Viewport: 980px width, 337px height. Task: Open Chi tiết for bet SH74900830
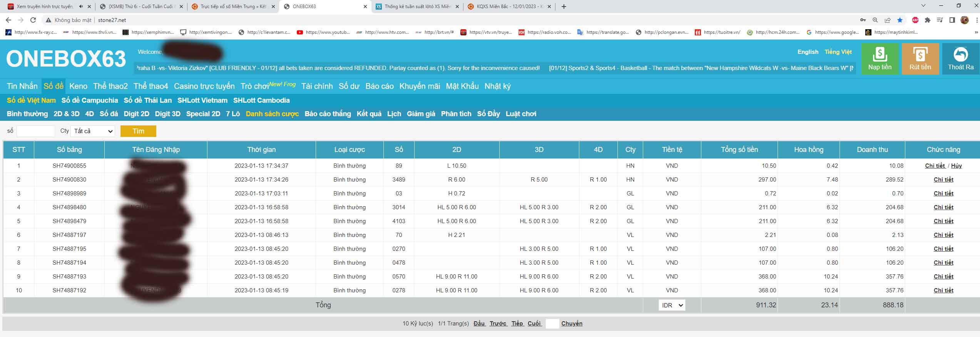(x=943, y=180)
